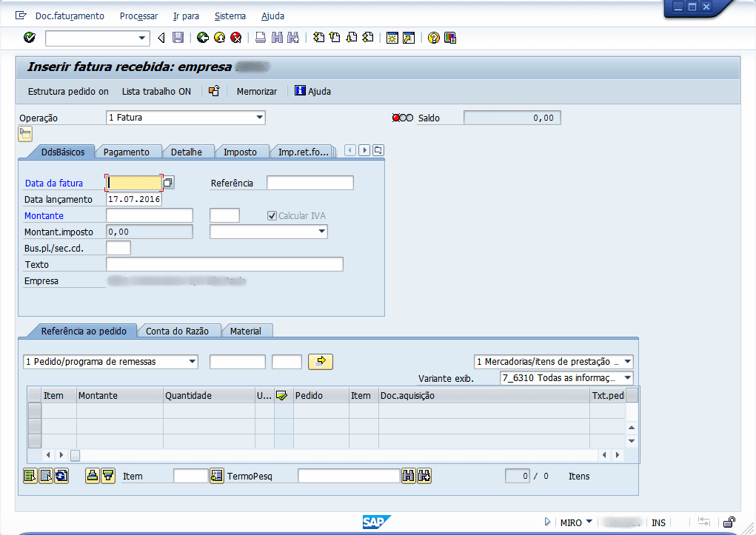Switch to the Conta do Razão tab

[x=177, y=331]
